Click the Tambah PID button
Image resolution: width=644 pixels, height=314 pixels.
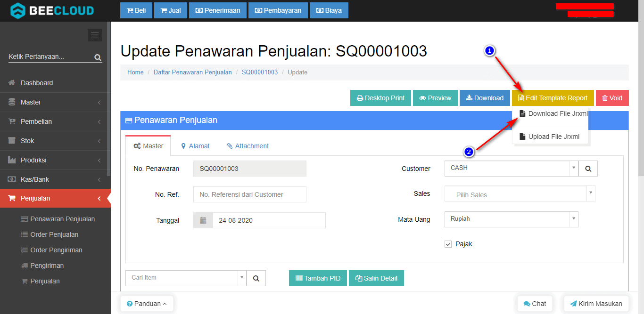318,278
